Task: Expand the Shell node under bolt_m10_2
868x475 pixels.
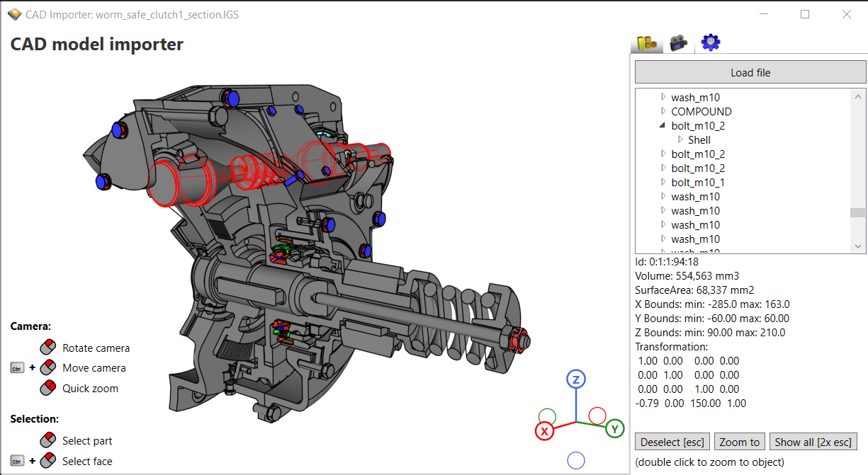Action: [681, 139]
